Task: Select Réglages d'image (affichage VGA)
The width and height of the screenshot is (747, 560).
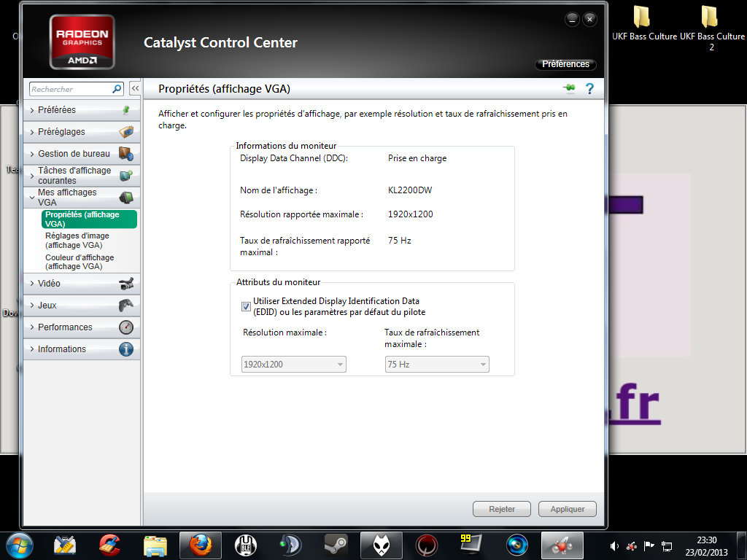Action: 77,241
